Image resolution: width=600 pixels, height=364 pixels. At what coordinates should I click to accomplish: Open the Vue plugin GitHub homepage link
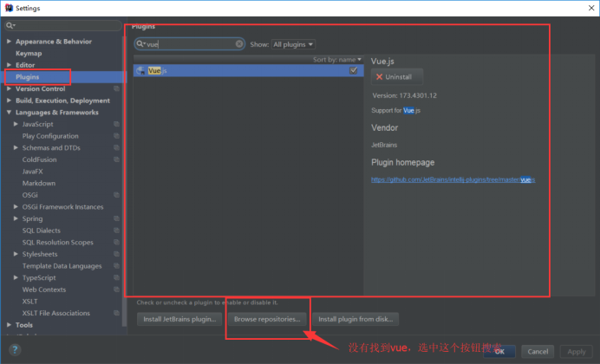(453, 179)
